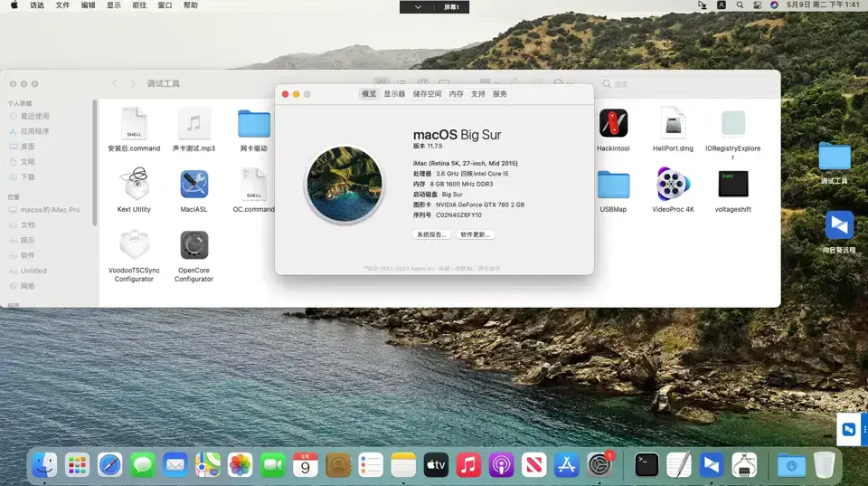This screenshot has width=868, height=486.
Task: Open Music app from the Dock
Action: pos(468,465)
